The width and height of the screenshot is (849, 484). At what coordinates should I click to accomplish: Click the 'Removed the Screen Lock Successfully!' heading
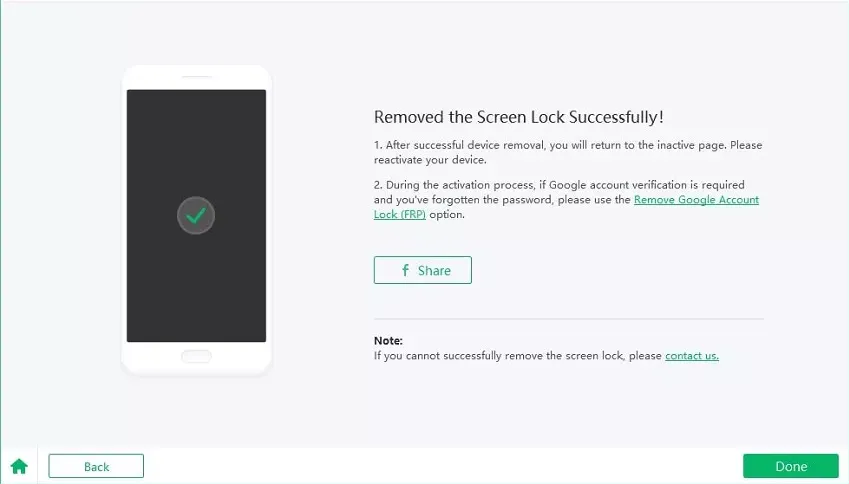[x=518, y=117]
